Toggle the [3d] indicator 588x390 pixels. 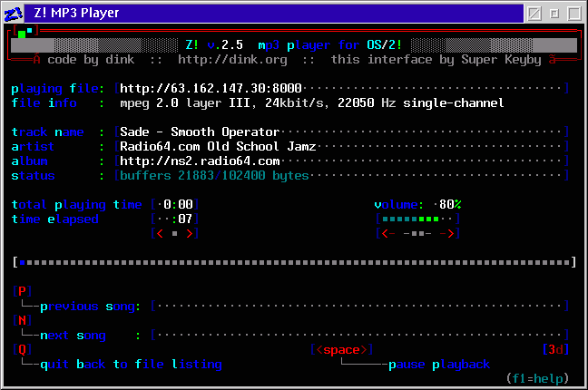pyautogui.click(x=555, y=349)
